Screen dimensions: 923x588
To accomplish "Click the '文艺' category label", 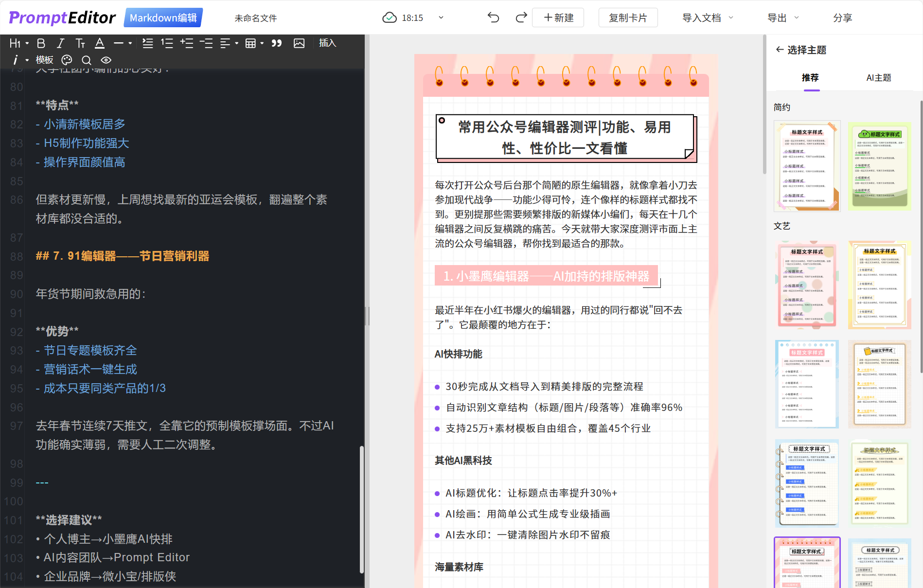I will point(782,226).
